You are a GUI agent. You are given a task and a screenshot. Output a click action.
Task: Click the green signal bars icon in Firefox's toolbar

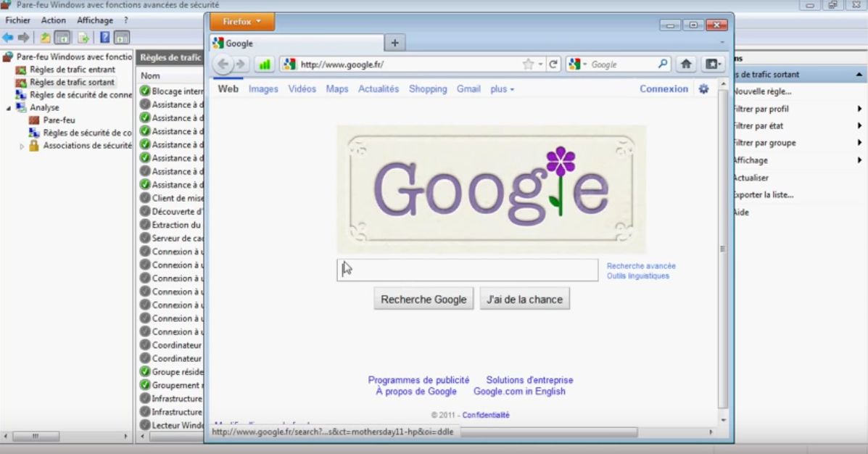coord(265,65)
